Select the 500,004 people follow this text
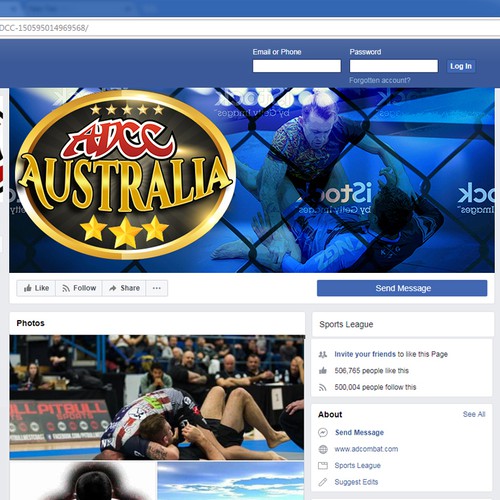500x500 pixels. [x=375, y=387]
